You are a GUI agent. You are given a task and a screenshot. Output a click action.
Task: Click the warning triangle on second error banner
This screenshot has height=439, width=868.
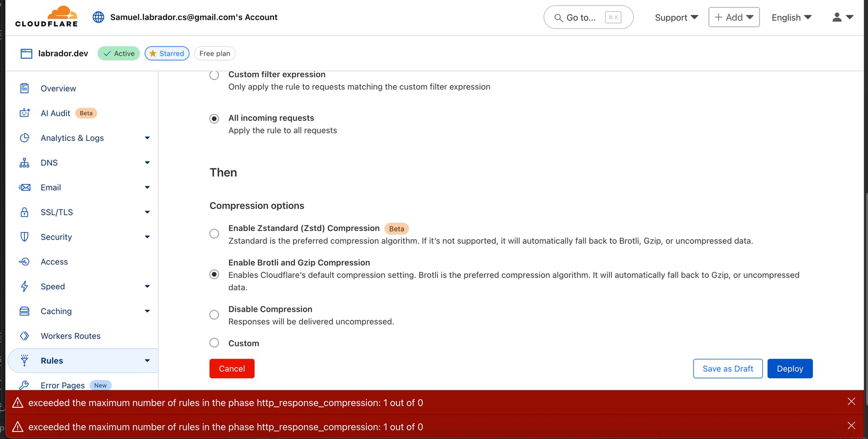pos(18,426)
